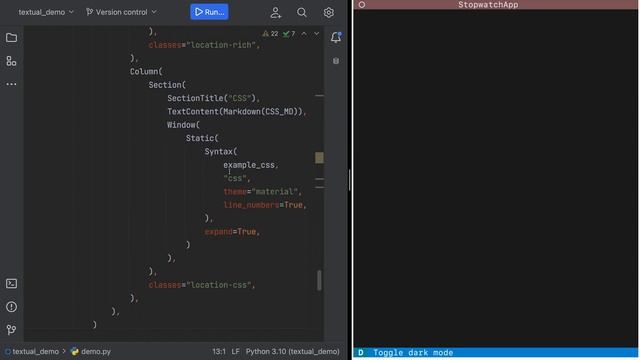This screenshot has width=640, height=360.
Task: Click the example_css argument line
Action: 251,165
